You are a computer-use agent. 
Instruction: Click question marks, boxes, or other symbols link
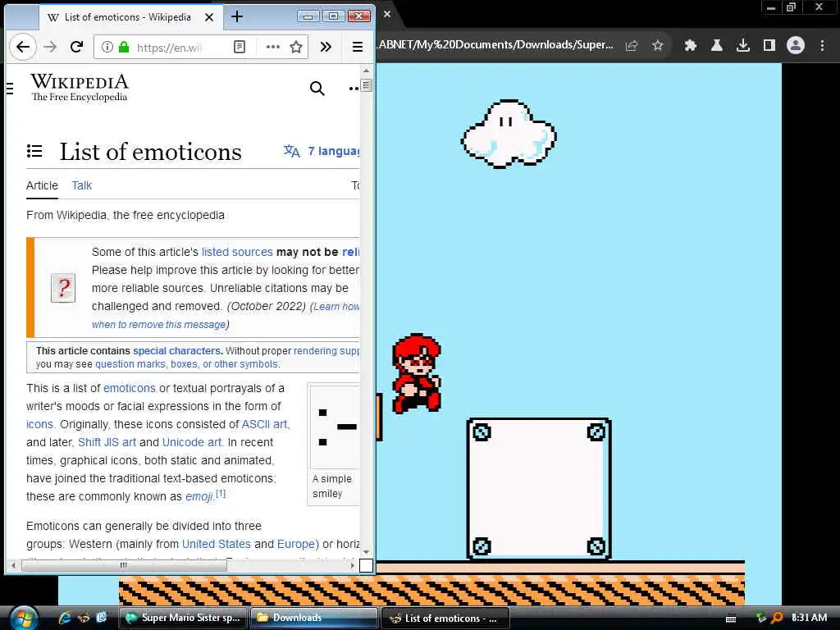click(x=187, y=364)
